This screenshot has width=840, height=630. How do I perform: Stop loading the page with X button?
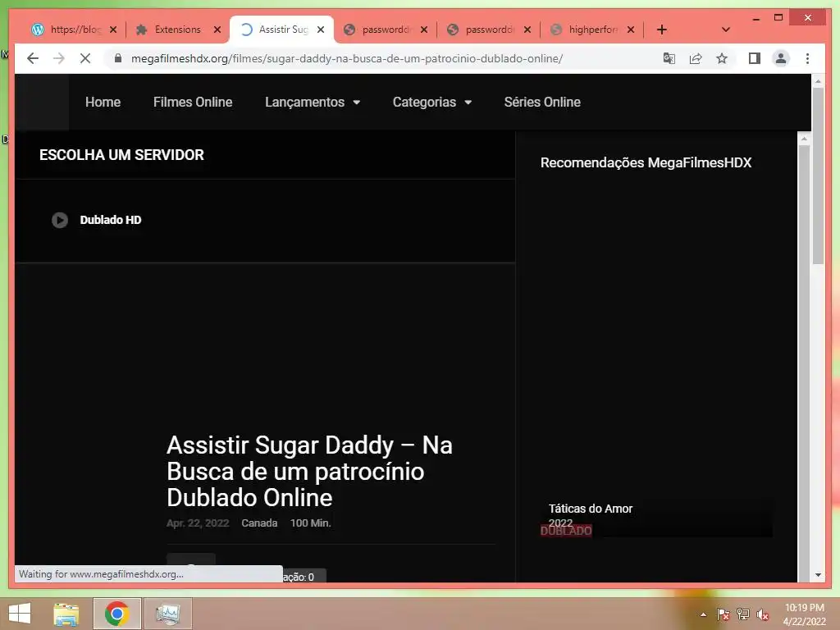[x=85, y=58]
